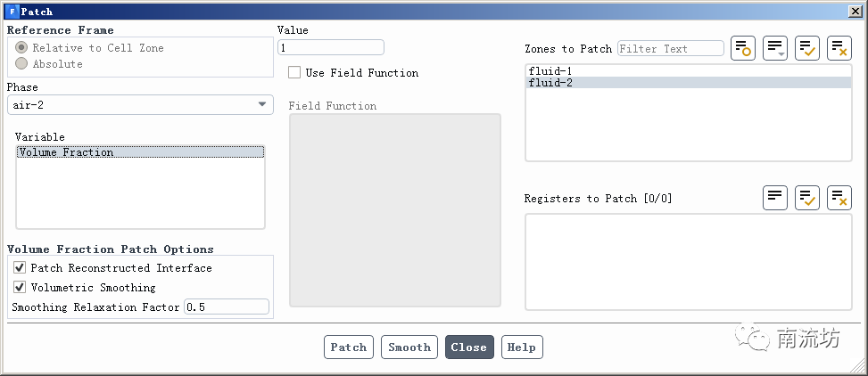Image resolution: width=868 pixels, height=376 pixels.
Task: Select the Absolute reference frame radio button
Action: [21, 64]
